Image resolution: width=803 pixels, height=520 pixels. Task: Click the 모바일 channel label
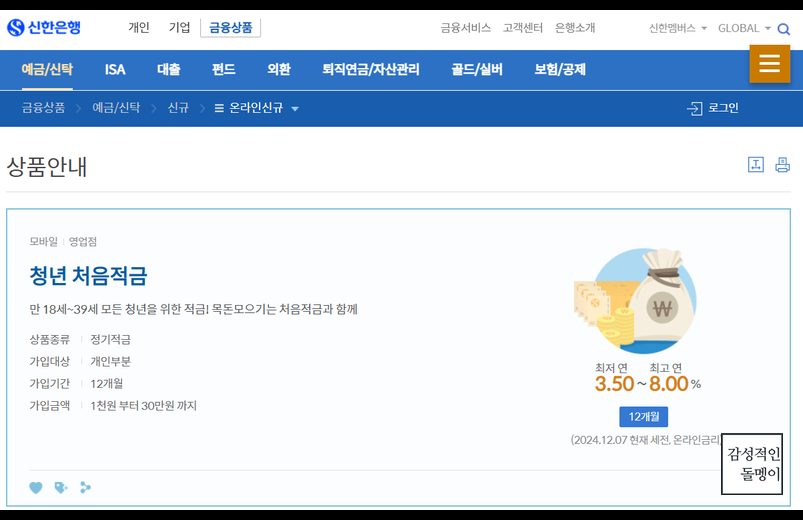(x=44, y=241)
